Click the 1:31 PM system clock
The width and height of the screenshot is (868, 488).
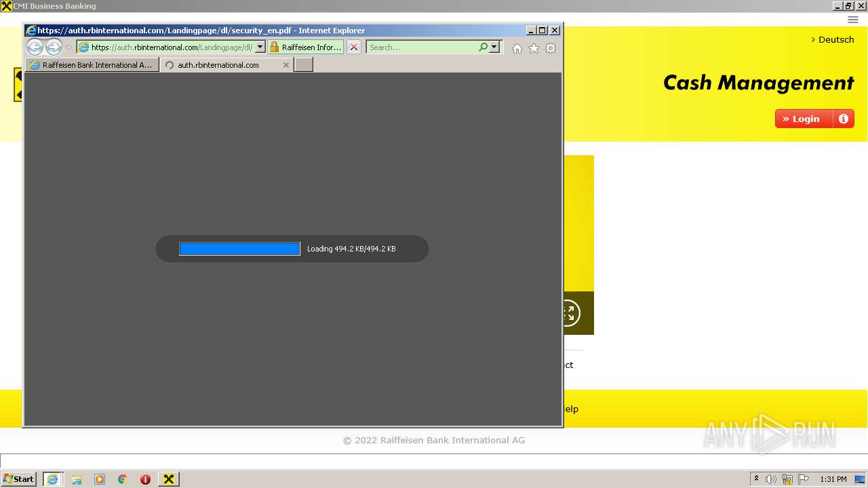(833, 479)
